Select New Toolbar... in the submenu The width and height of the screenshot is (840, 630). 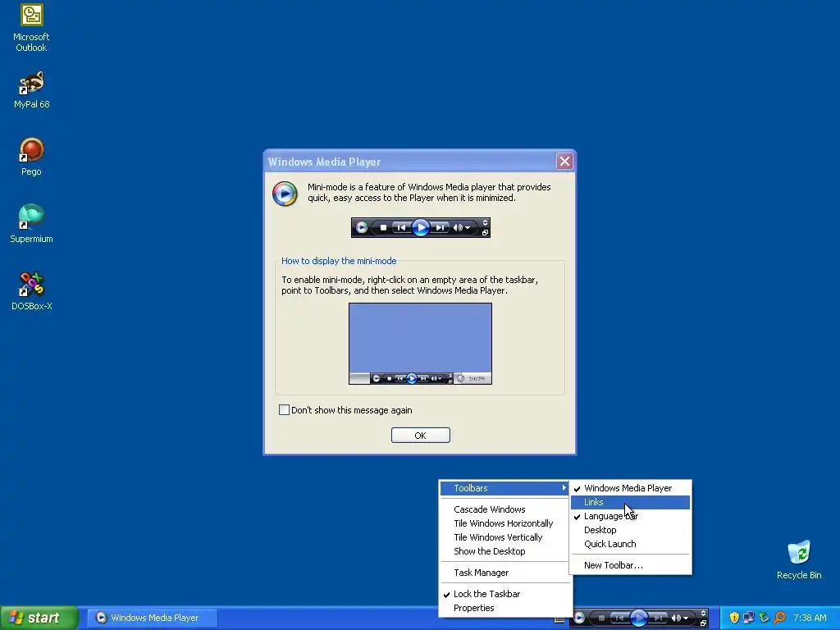pos(631,565)
